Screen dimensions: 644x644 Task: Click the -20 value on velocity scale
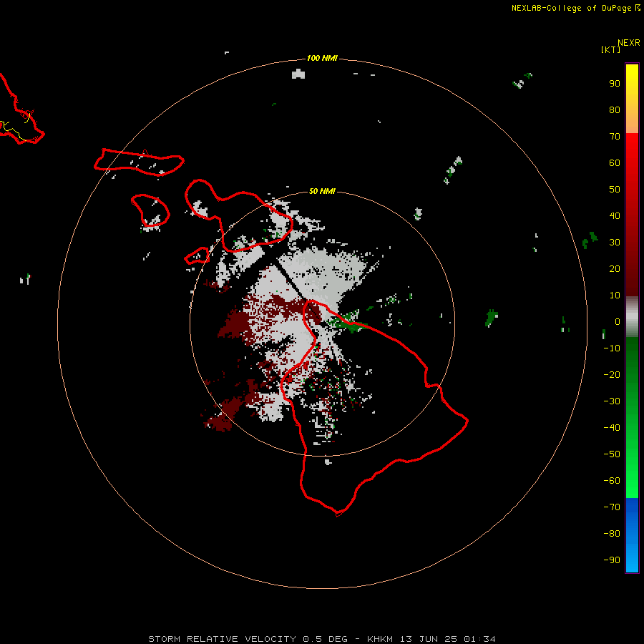point(612,375)
